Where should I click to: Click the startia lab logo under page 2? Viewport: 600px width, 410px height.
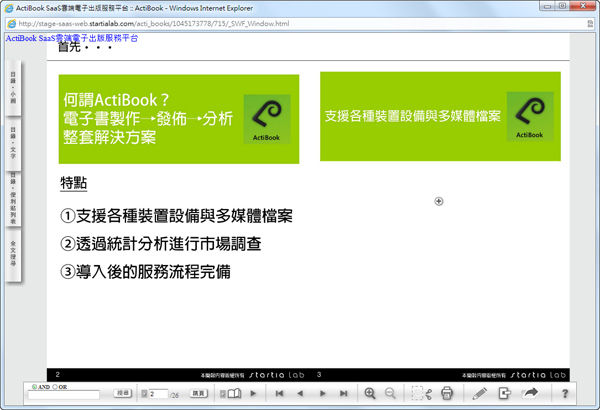point(277,375)
